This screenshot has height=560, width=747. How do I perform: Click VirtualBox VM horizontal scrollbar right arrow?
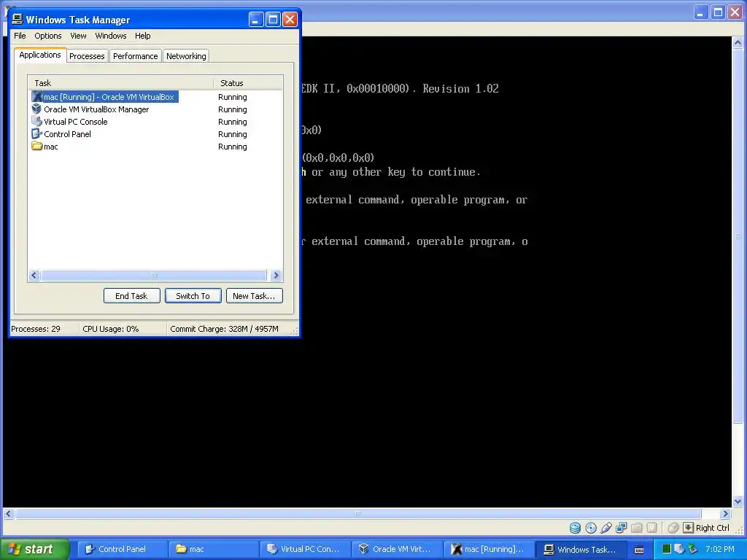tap(725, 514)
